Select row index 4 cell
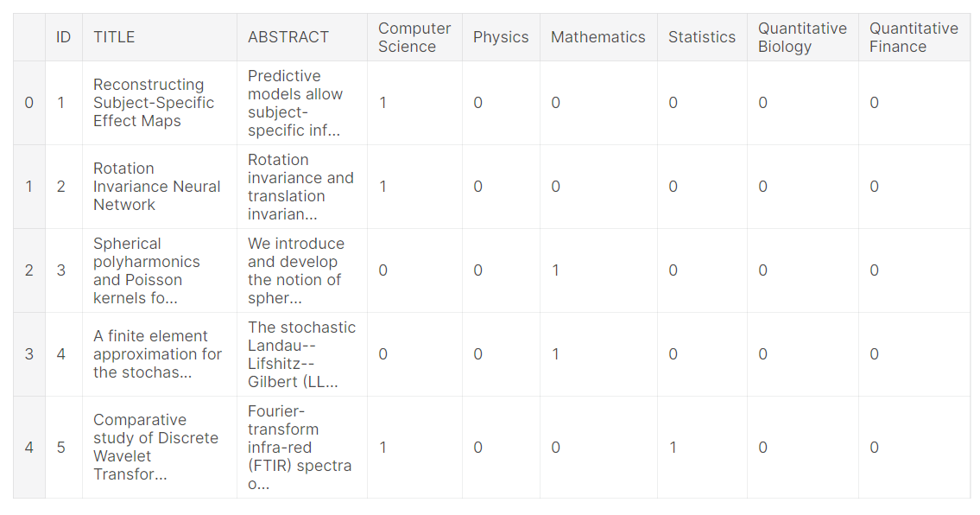Screen dimensions: 980x515 coord(29,447)
